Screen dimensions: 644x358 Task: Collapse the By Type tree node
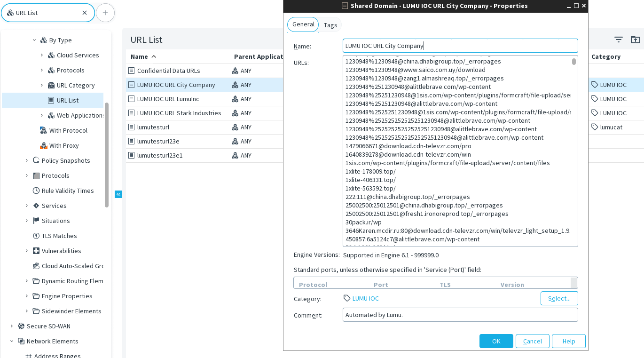coord(34,40)
